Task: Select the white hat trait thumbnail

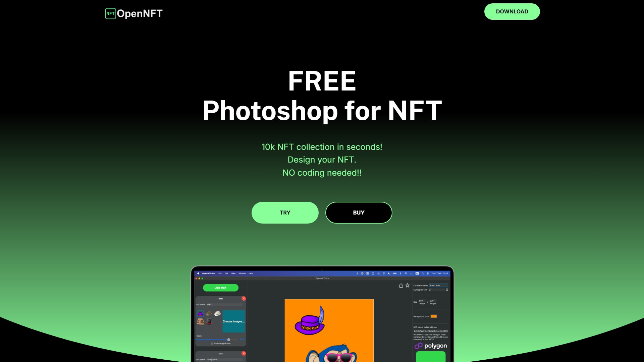Action: pyautogui.click(x=218, y=313)
